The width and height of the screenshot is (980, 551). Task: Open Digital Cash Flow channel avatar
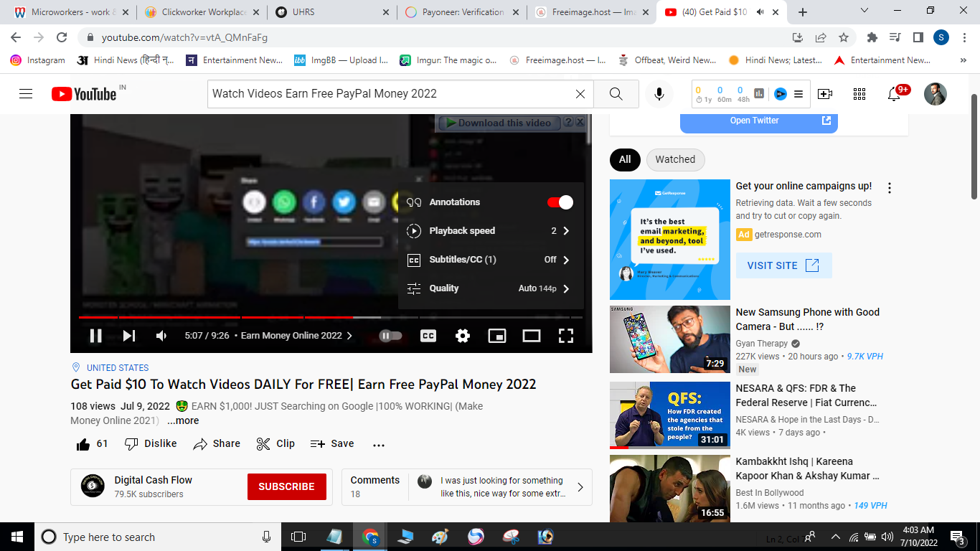pyautogui.click(x=93, y=486)
